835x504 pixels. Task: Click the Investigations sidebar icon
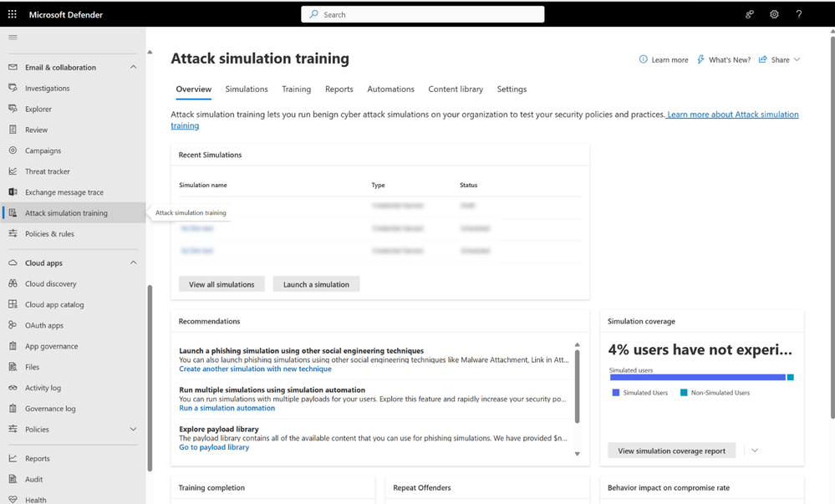(x=13, y=88)
